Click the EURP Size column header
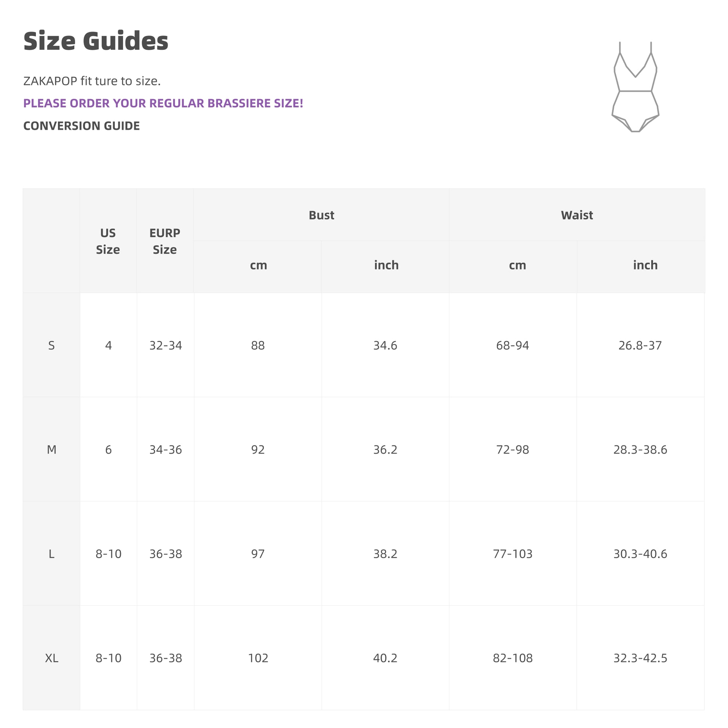The height and width of the screenshot is (728, 728). pos(165,241)
